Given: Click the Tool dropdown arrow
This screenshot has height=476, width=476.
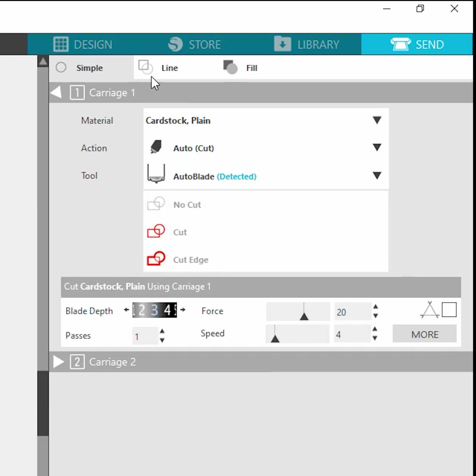Looking at the screenshot, I should click(x=377, y=175).
